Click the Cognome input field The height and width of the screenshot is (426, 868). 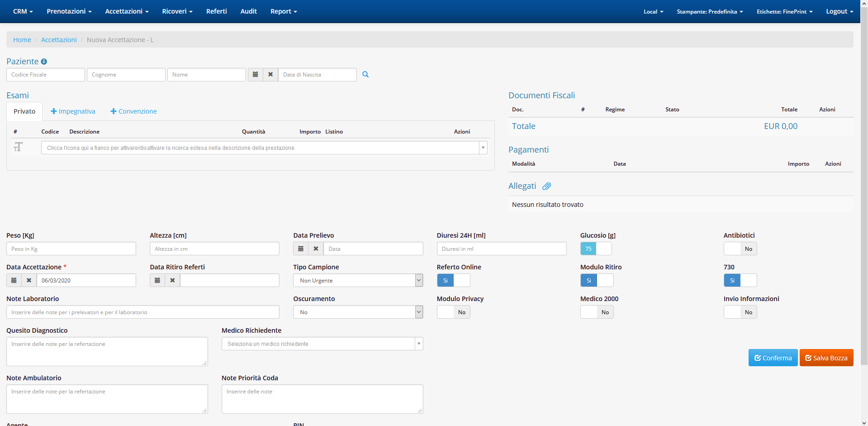[126, 75]
